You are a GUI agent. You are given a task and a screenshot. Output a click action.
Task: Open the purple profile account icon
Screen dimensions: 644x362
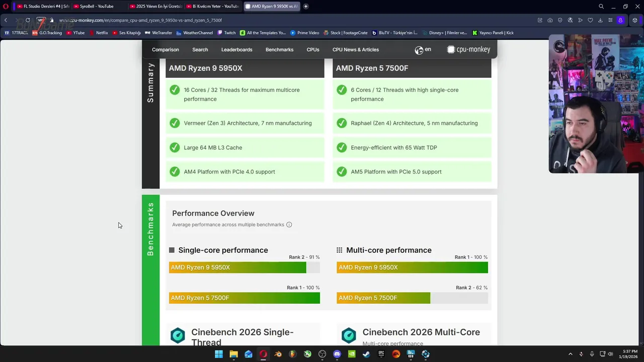click(620, 20)
